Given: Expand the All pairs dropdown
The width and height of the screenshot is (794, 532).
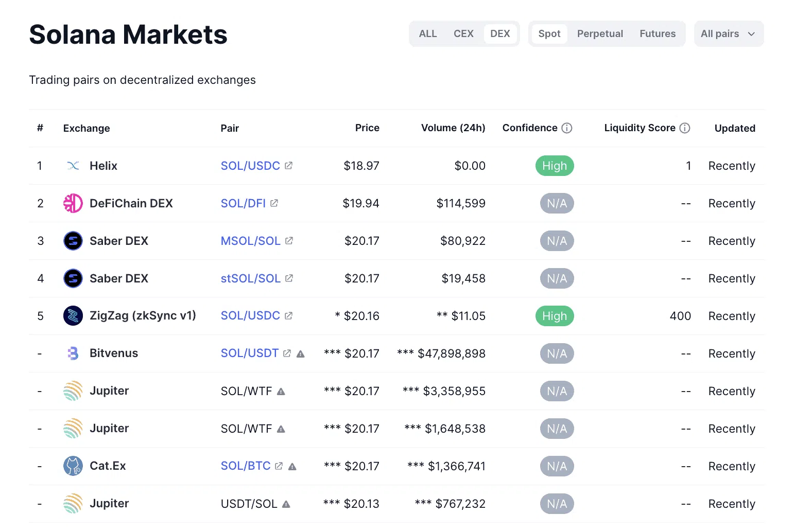Looking at the screenshot, I should point(728,34).
